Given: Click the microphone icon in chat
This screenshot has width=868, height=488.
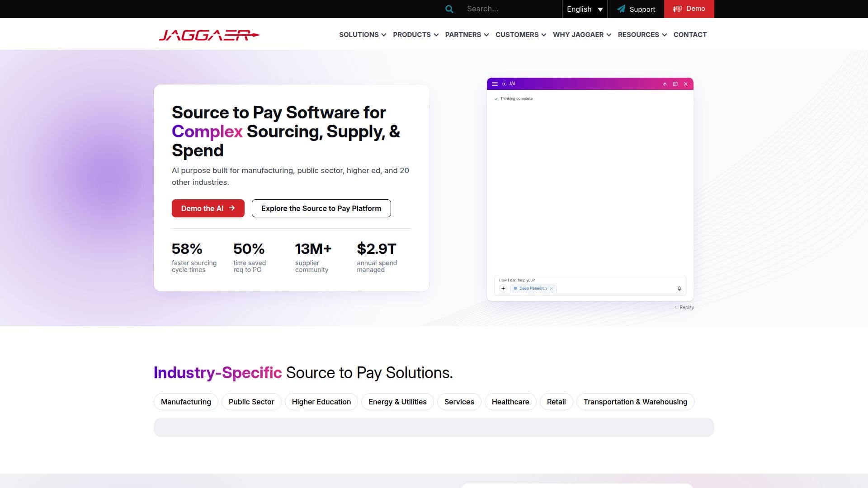Looking at the screenshot, I should point(679,289).
